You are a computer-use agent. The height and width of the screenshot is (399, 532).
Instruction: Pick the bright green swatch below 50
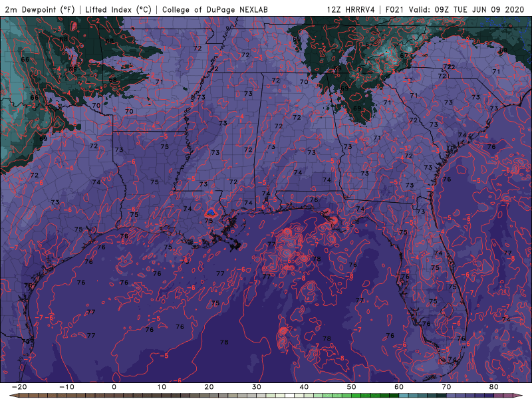click(356, 396)
